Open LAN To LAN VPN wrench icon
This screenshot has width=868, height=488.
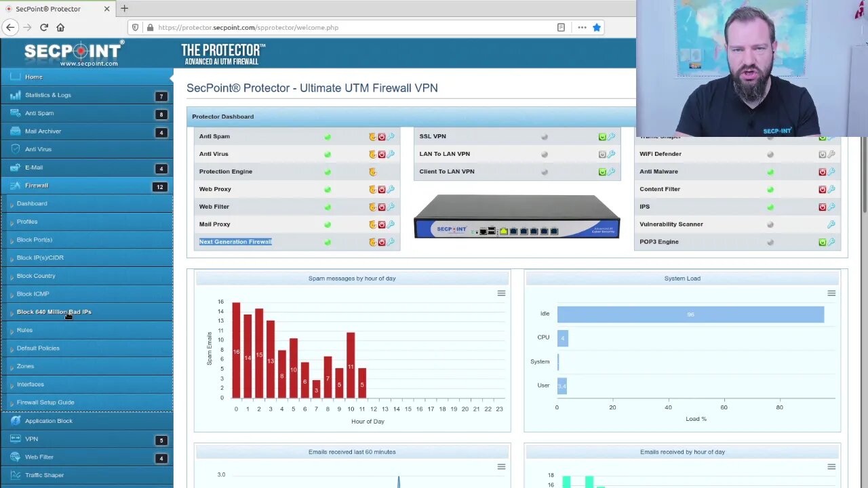click(611, 154)
